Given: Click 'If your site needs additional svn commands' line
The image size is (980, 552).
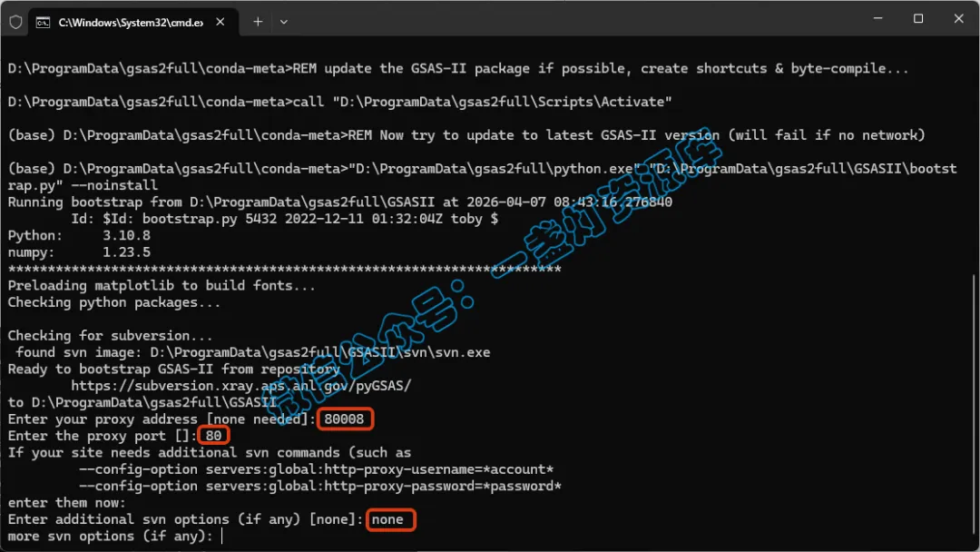Looking at the screenshot, I should click(210, 453).
